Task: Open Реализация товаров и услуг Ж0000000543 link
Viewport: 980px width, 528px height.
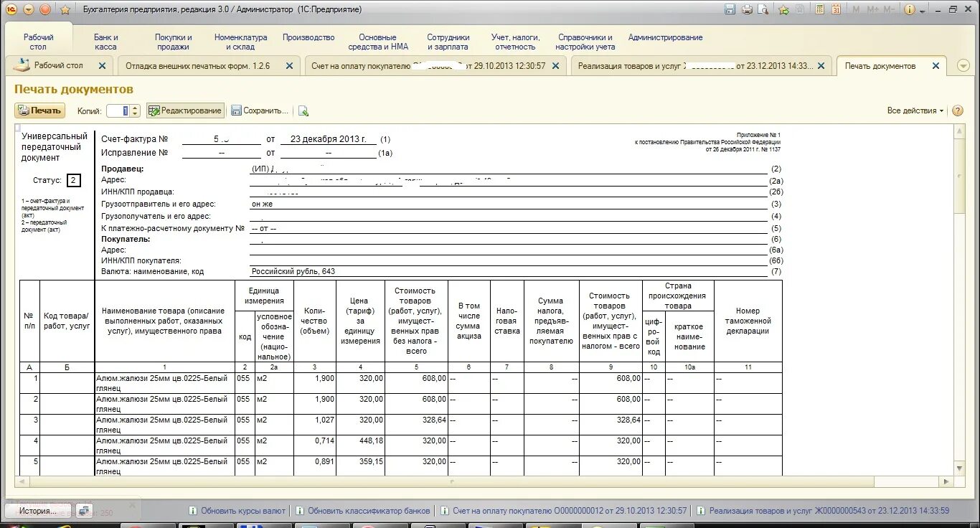Action: pyautogui.click(x=823, y=511)
